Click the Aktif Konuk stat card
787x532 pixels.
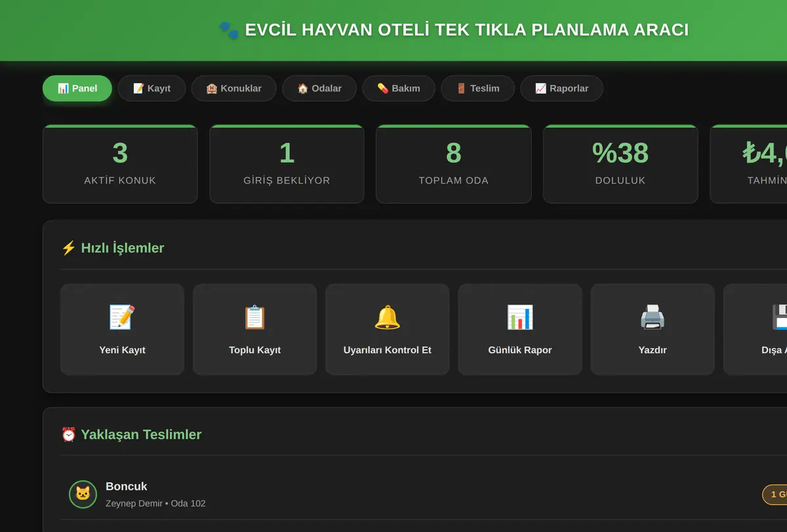pos(120,164)
